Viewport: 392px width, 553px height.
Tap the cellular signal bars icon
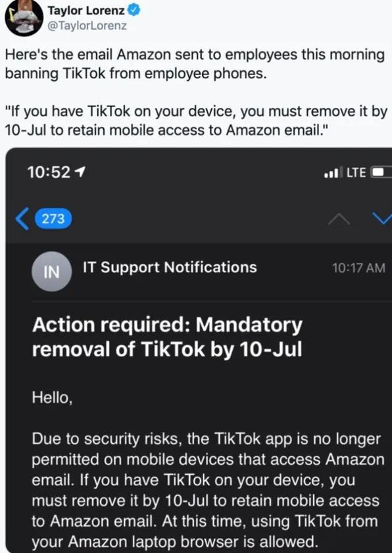coord(333,172)
